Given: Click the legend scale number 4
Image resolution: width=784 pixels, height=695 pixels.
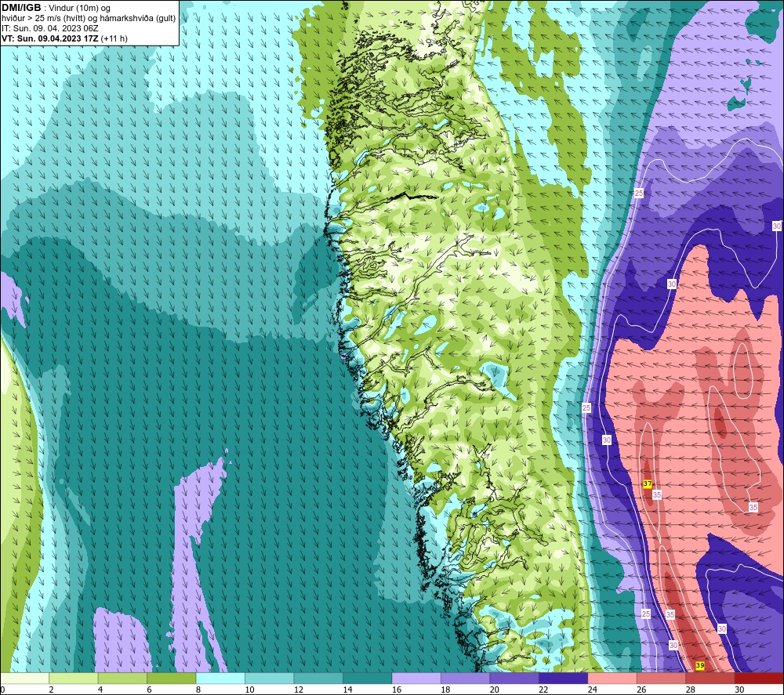Looking at the screenshot, I should click(x=100, y=690).
